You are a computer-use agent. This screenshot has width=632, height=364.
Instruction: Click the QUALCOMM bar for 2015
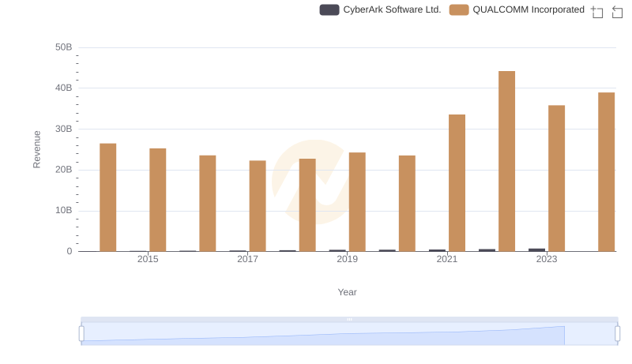coord(157,200)
